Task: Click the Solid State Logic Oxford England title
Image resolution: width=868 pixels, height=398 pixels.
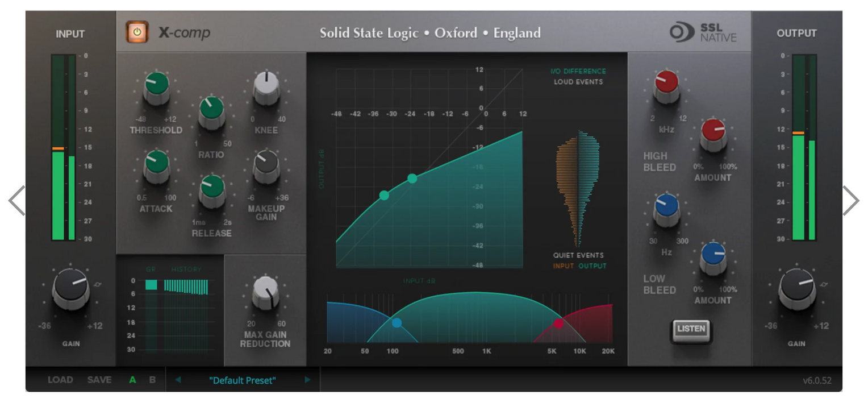Action: 430,33
